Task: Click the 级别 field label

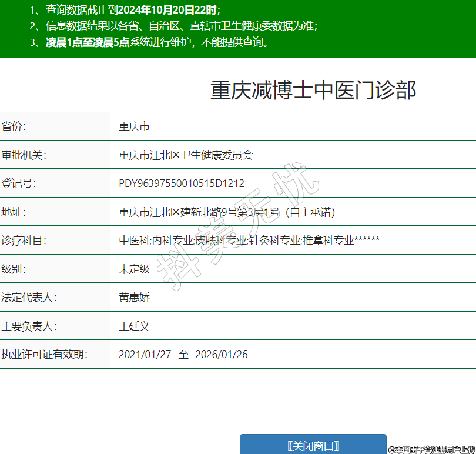Action: (x=14, y=269)
